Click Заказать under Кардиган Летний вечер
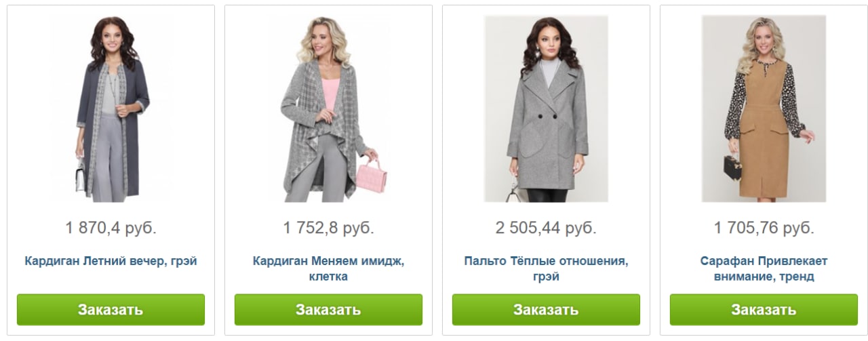Image resolution: width=868 pixels, height=341 pixels. (111, 310)
